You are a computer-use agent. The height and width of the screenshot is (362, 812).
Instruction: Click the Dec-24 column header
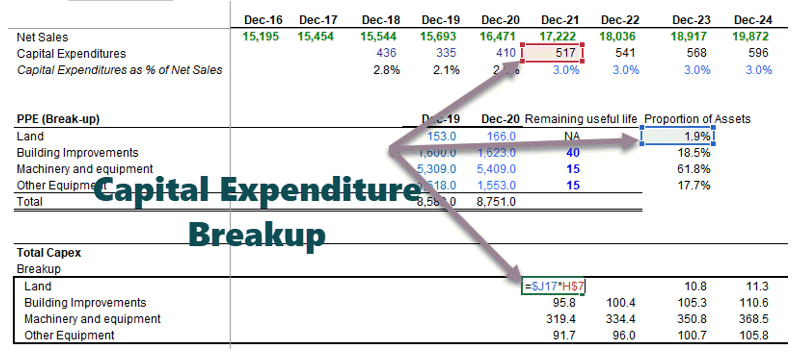tap(753, 20)
